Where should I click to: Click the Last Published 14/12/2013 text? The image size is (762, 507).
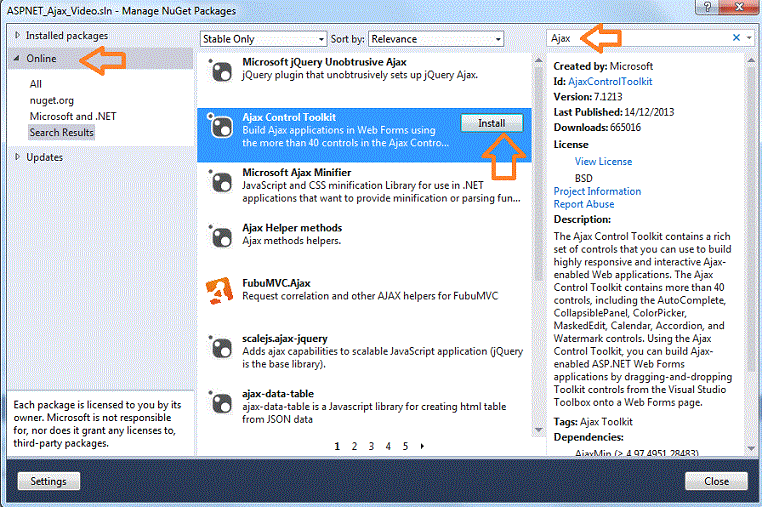click(x=614, y=112)
